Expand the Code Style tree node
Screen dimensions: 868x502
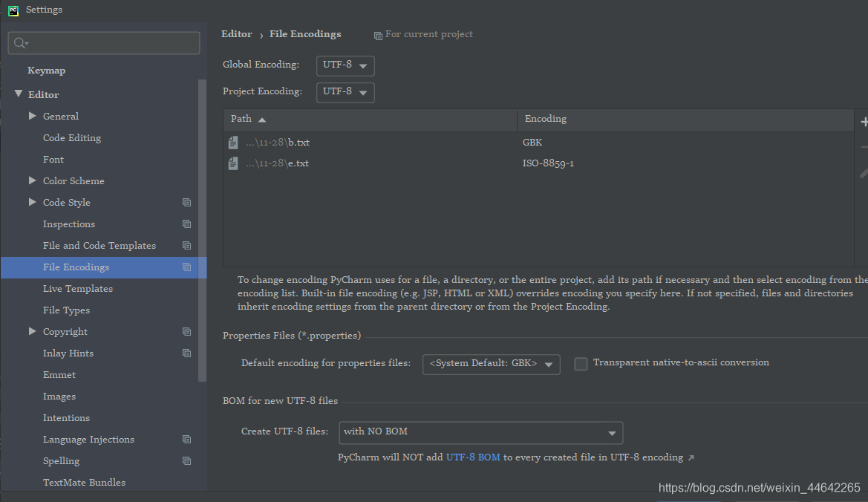(32, 202)
